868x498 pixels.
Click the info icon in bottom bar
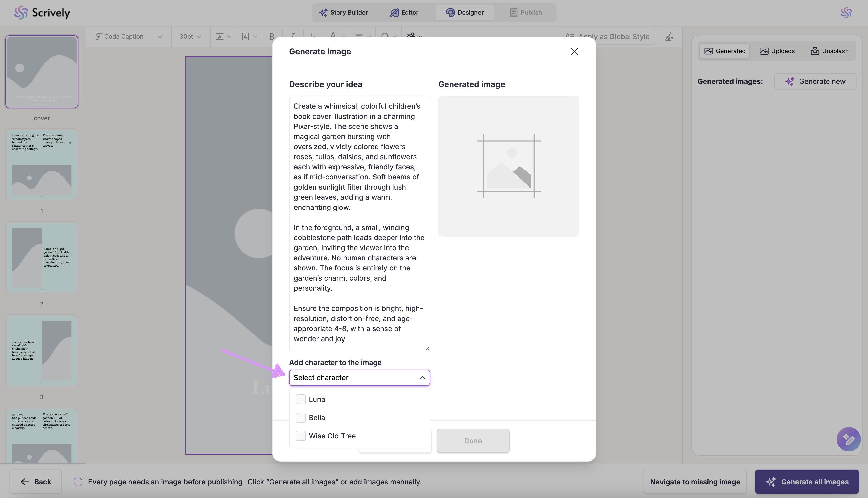coord(78,482)
